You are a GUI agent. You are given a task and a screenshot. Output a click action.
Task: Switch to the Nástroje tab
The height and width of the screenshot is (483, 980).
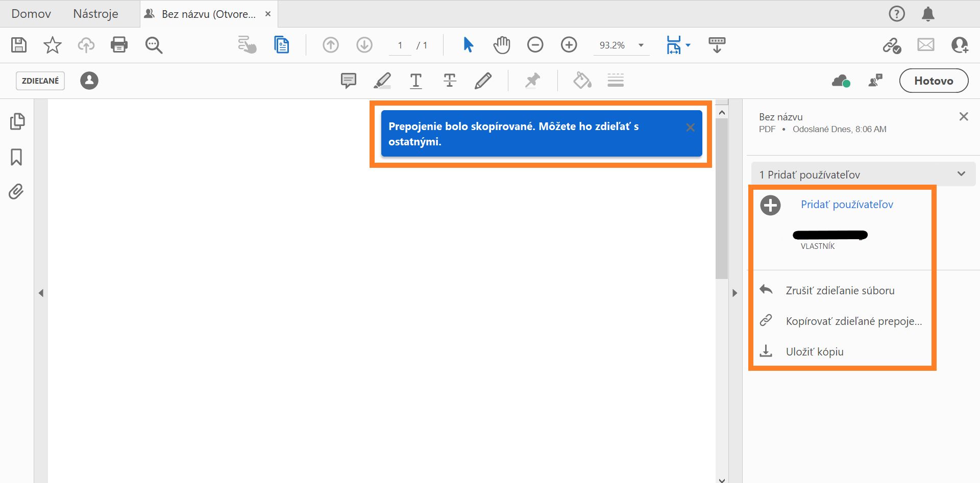point(95,14)
